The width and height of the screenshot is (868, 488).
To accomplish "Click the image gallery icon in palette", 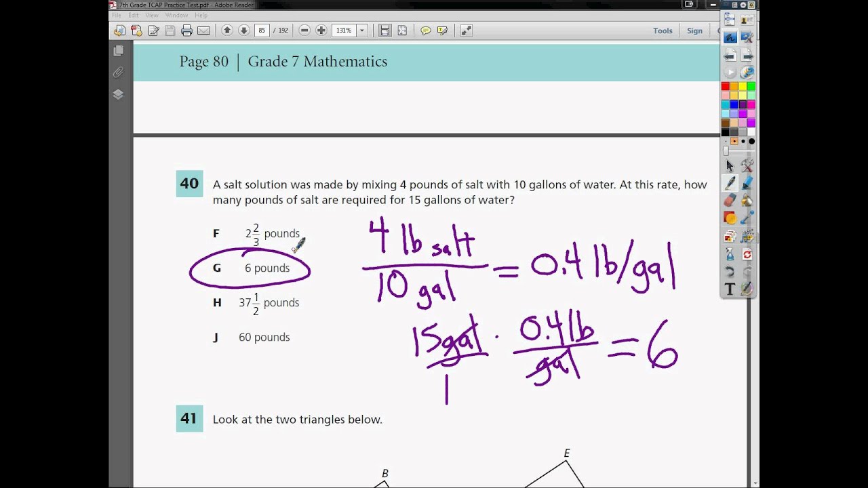I will pos(730,236).
